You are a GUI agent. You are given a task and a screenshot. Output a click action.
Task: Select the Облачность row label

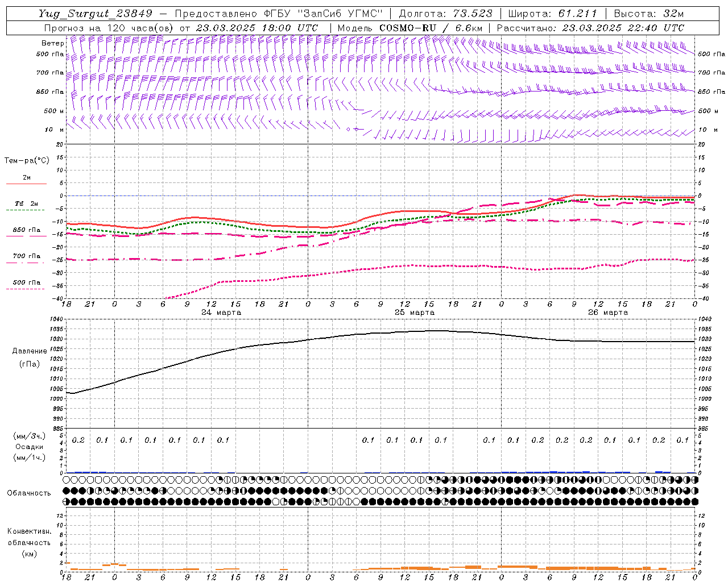[29, 493]
